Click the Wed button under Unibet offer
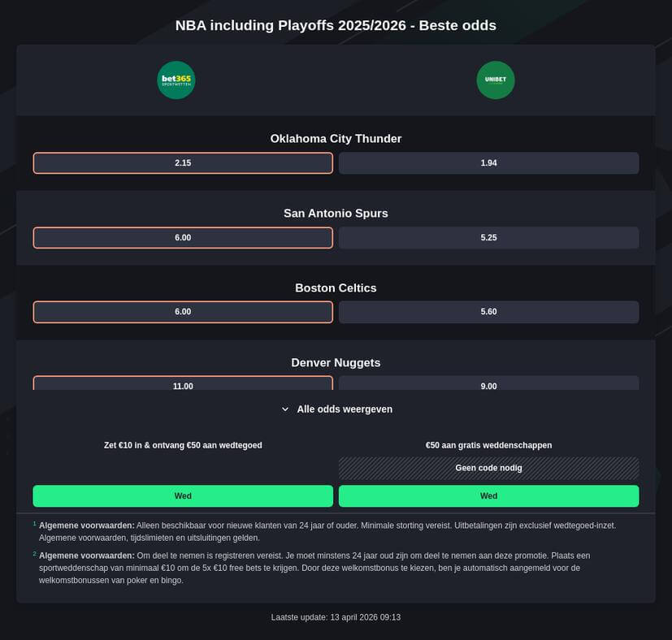 (x=488, y=495)
